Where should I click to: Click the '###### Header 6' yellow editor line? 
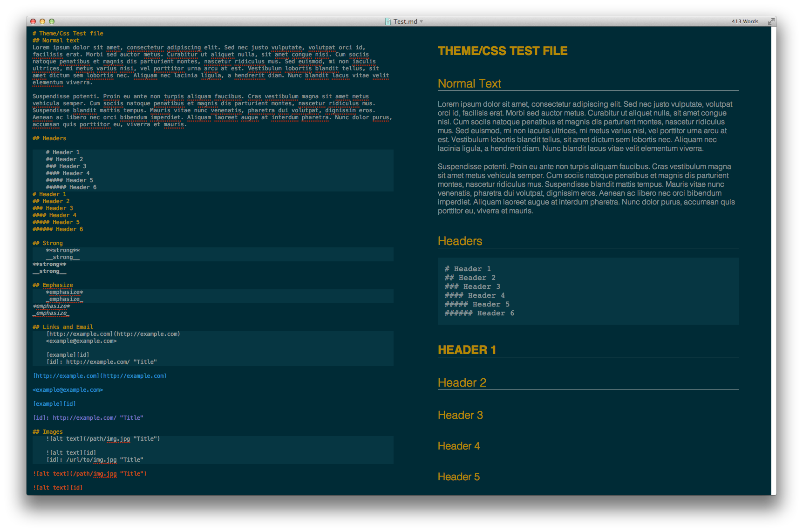[x=58, y=229]
